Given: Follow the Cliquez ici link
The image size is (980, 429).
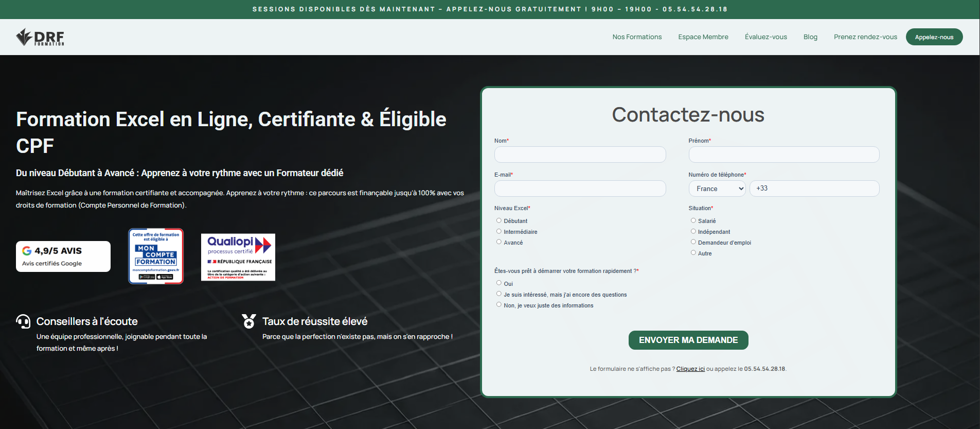Looking at the screenshot, I should tap(690, 369).
